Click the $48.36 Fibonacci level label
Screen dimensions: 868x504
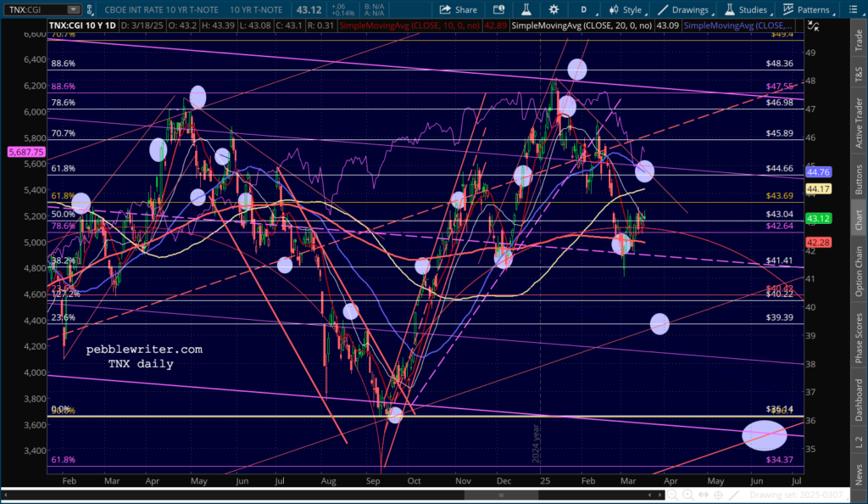pyautogui.click(x=780, y=64)
